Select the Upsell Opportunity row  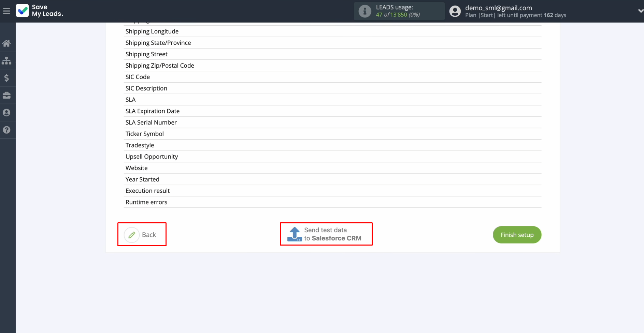332,156
